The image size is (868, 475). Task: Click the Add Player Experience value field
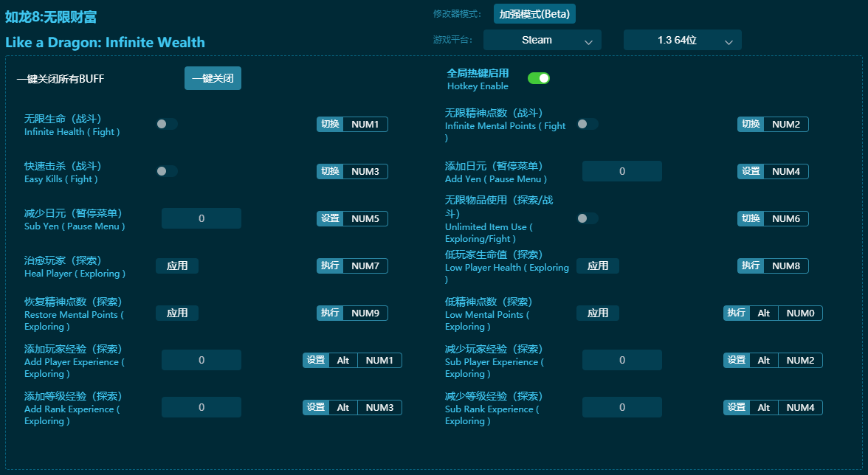tap(201, 360)
